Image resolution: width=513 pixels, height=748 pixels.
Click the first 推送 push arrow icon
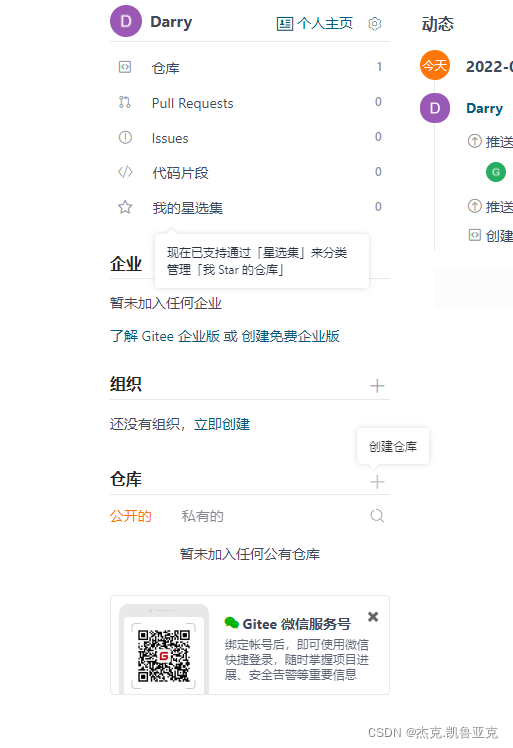point(474,141)
